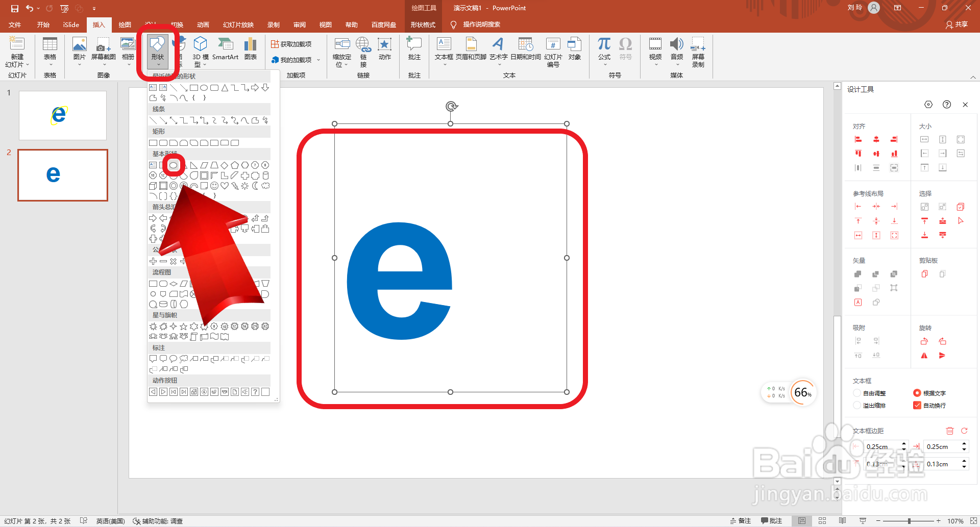Select the flowchart decision diamond shape

[174, 284]
